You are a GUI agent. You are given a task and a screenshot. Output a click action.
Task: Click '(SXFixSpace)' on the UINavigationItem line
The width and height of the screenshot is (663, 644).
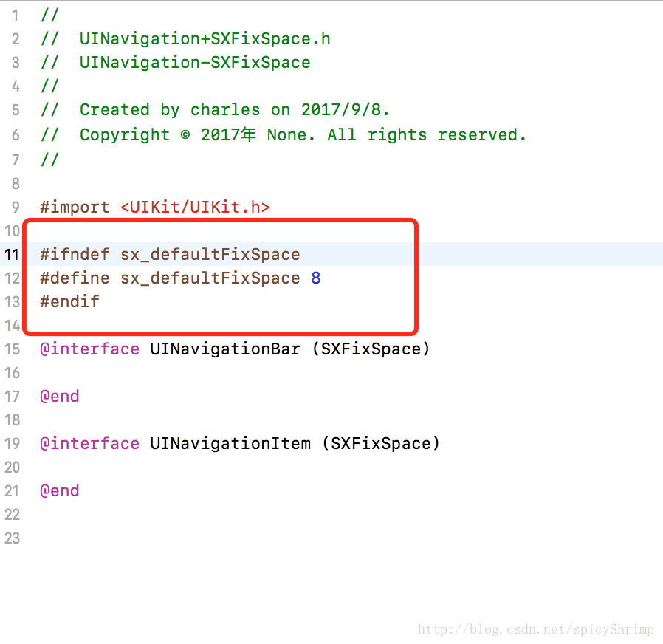tap(381, 444)
